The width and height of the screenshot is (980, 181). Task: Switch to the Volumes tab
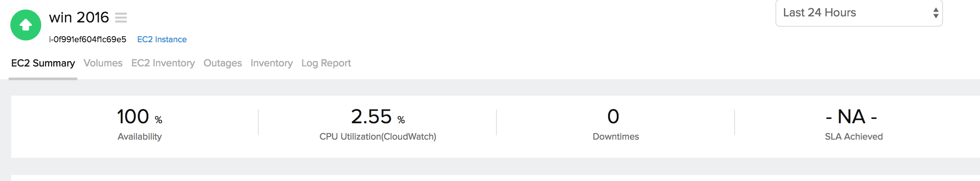click(103, 63)
